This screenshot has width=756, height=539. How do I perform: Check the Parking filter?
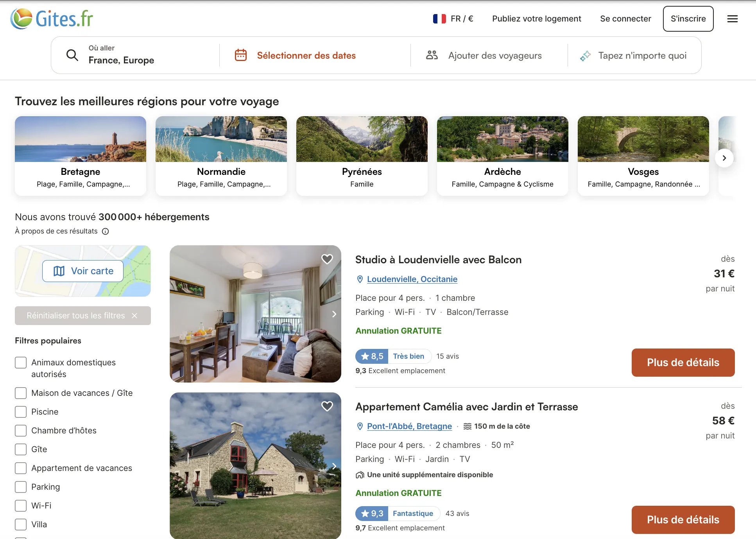point(21,487)
